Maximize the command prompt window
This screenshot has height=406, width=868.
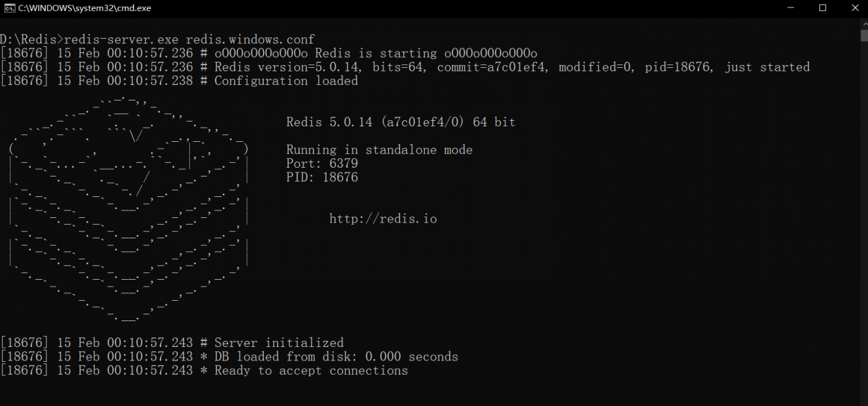tap(823, 8)
